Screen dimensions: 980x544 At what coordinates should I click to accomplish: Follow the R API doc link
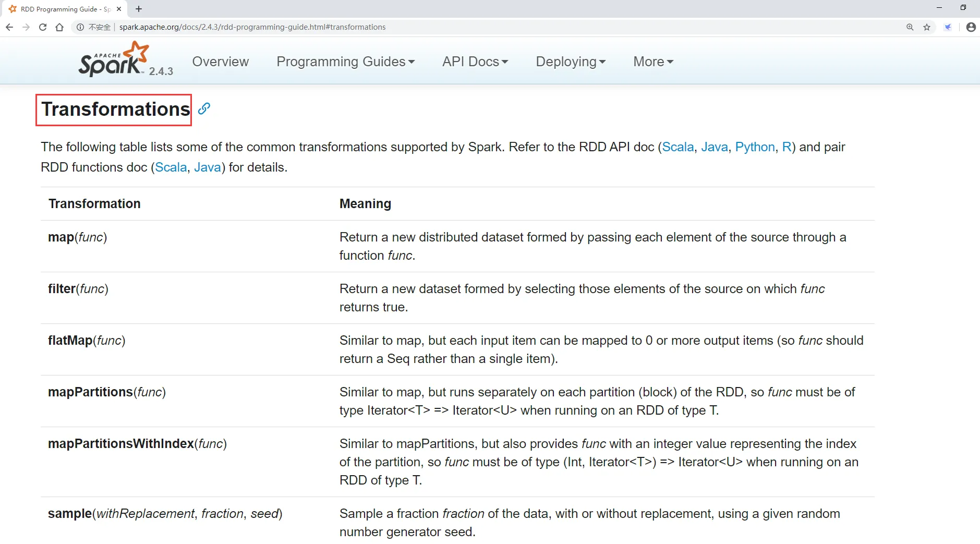(786, 147)
